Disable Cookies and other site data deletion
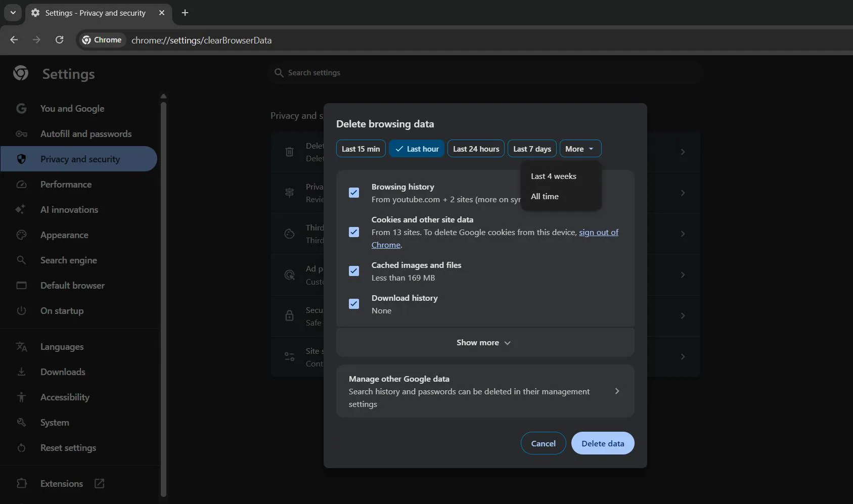853x504 pixels. (x=353, y=232)
